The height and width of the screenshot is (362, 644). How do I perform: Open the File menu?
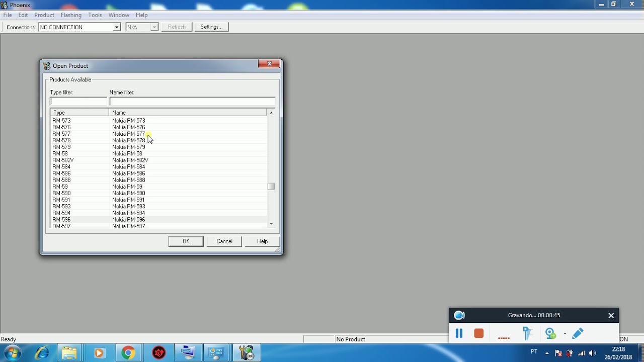tap(8, 15)
